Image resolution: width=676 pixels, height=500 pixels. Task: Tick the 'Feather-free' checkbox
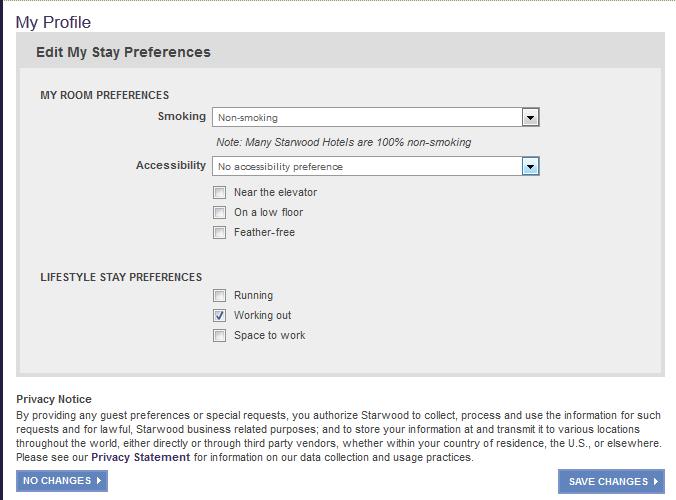click(220, 232)
